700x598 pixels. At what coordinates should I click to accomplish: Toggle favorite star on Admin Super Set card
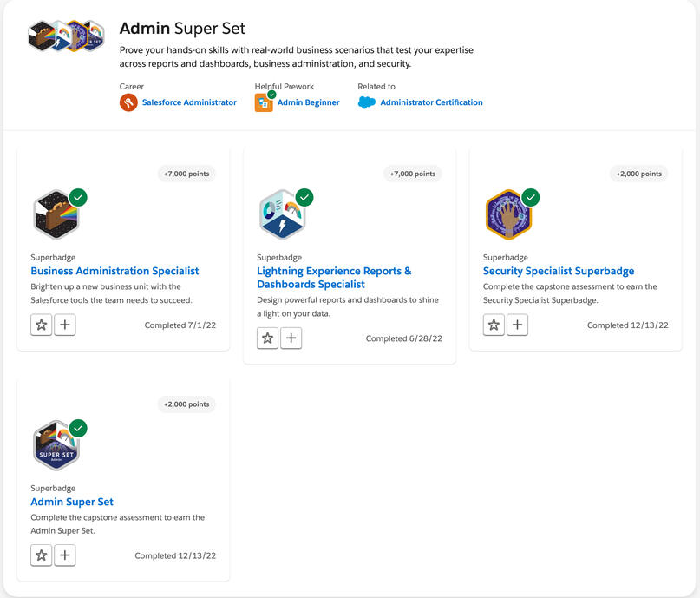pos(41,555)
